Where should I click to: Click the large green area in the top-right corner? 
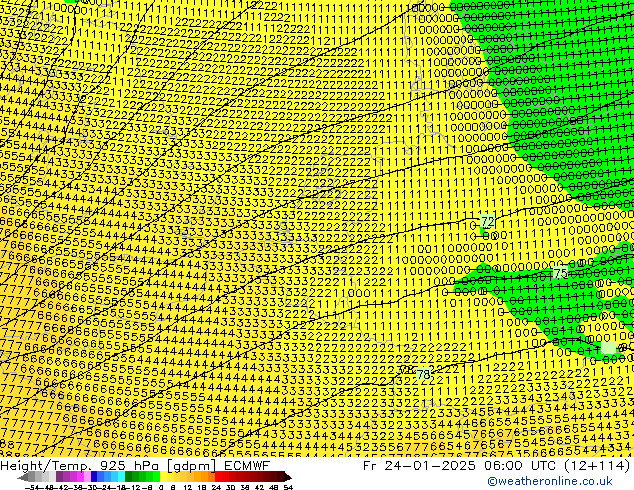[570, 100]
